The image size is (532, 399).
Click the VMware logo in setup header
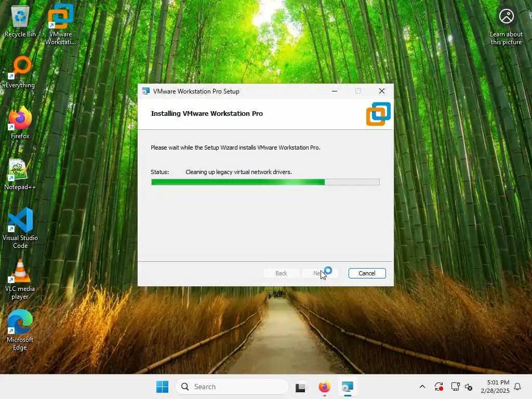tap(378, 114)
